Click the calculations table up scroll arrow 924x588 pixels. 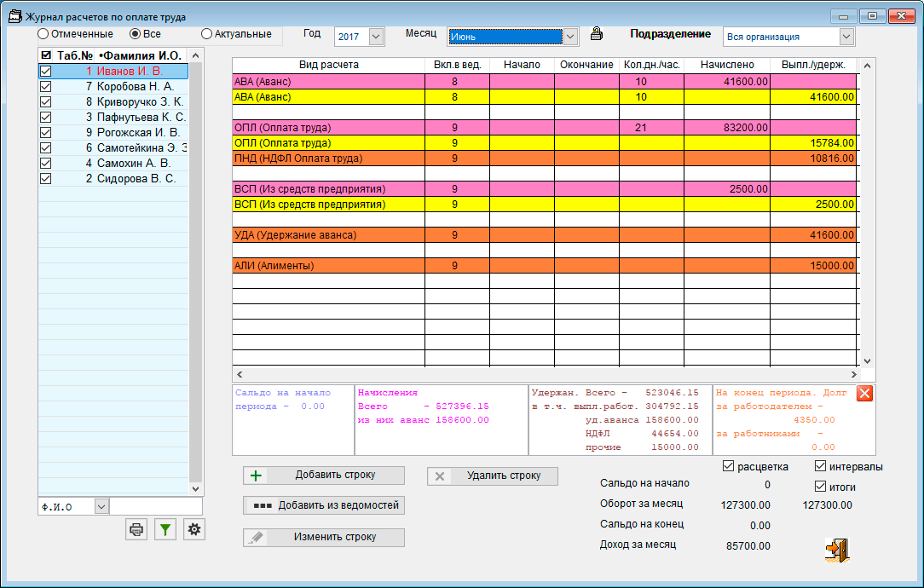tap(867, 66)
